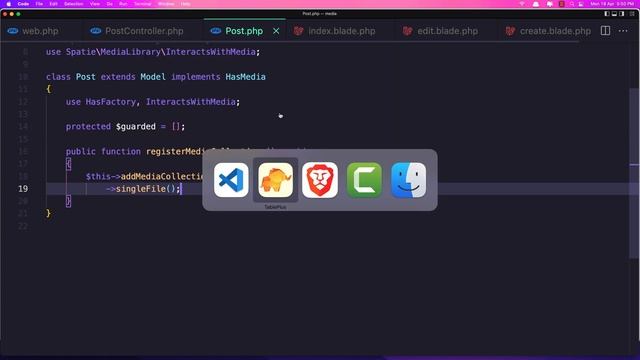Open Spotlight search in menu bar

[x=572, y=4]
